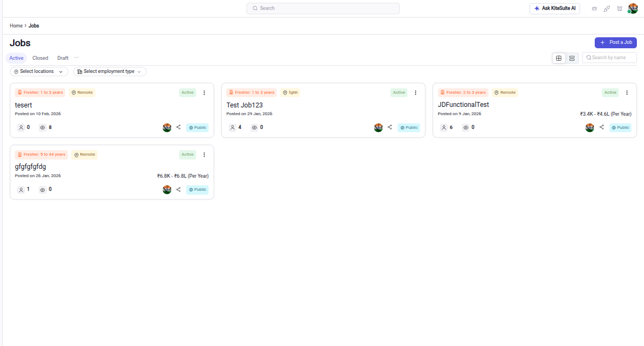644x346 pixels.
Task: Open the Test Job123 job title
Action: 244,105
